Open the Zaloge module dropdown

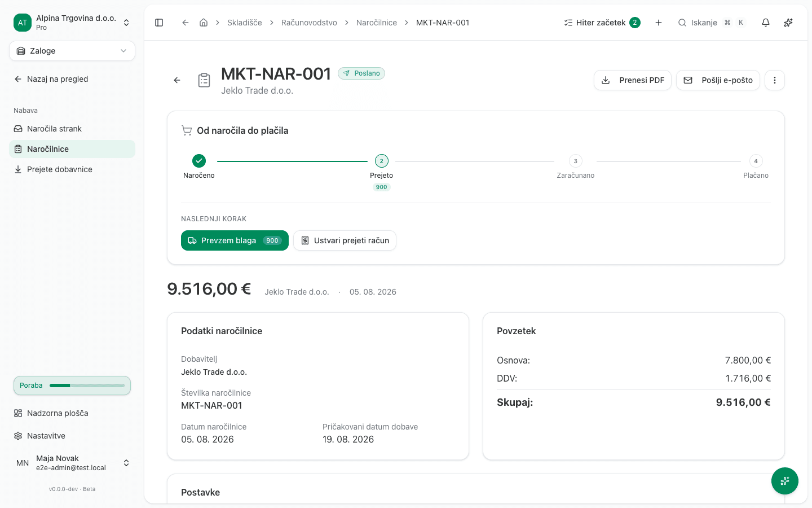coord(72,51)
